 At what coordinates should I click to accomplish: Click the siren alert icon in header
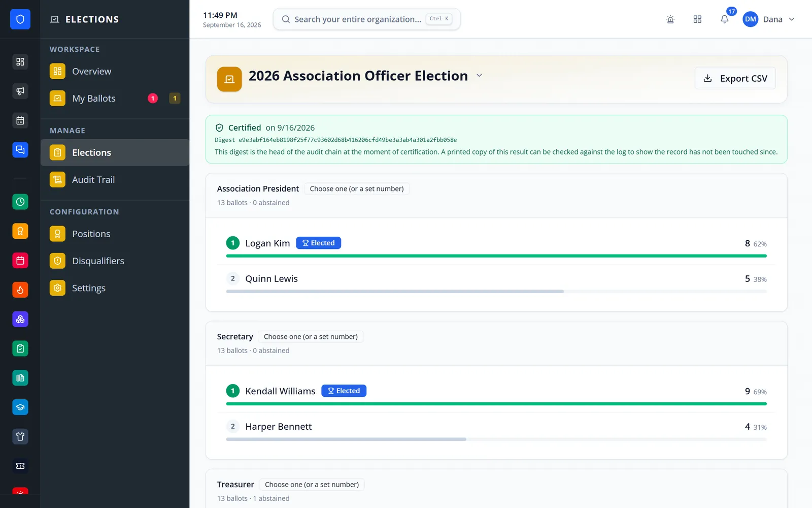pos(670,19)
